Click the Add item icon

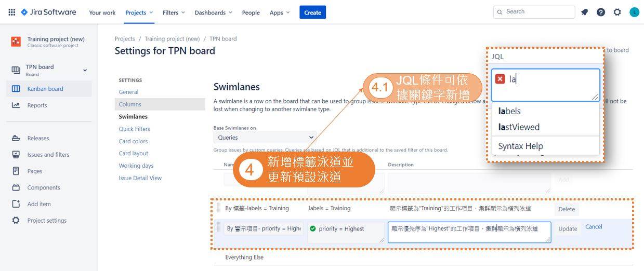click(16, 204)
